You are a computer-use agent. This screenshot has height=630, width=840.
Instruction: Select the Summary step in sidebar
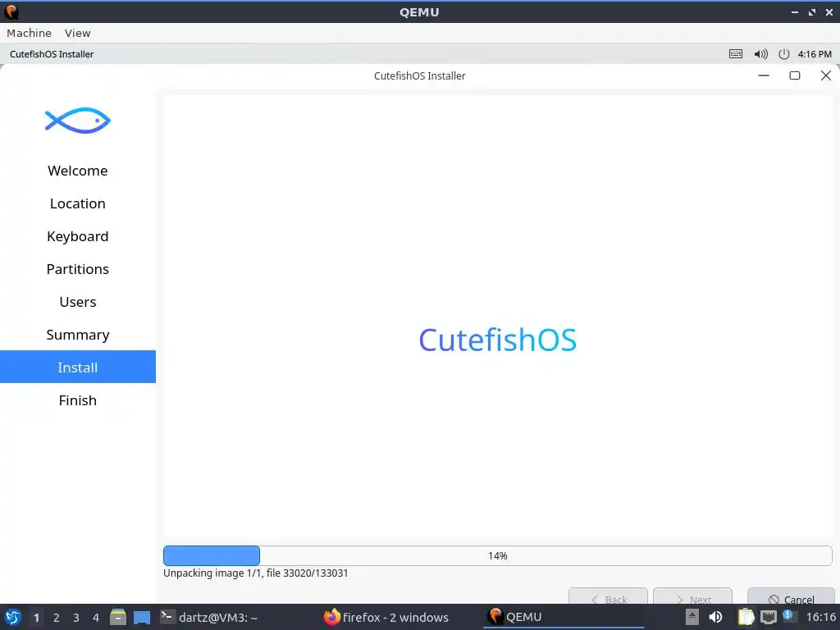78,335
